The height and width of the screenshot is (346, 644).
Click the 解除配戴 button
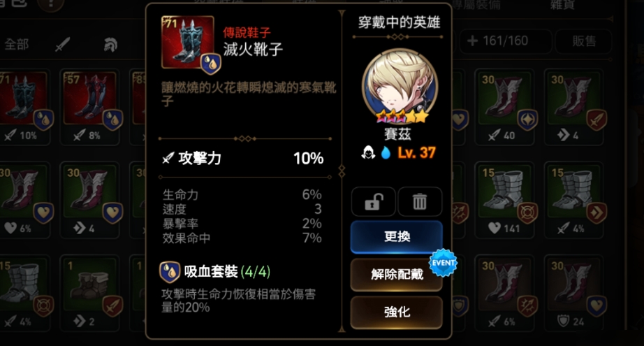click(x=396, y=274)
